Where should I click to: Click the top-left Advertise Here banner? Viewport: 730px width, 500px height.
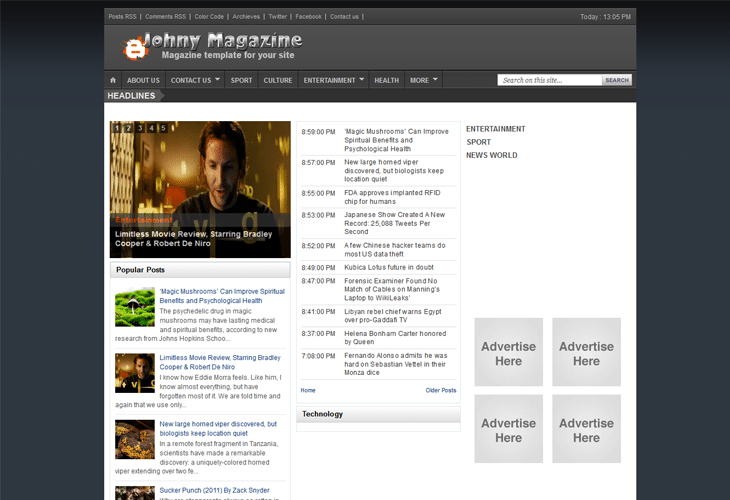click(508, 352)
